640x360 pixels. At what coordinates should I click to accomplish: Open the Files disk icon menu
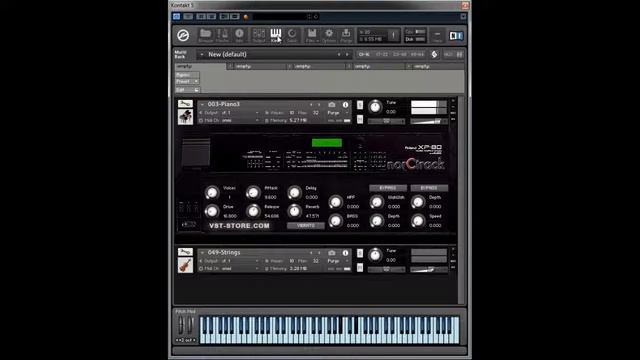312,35
